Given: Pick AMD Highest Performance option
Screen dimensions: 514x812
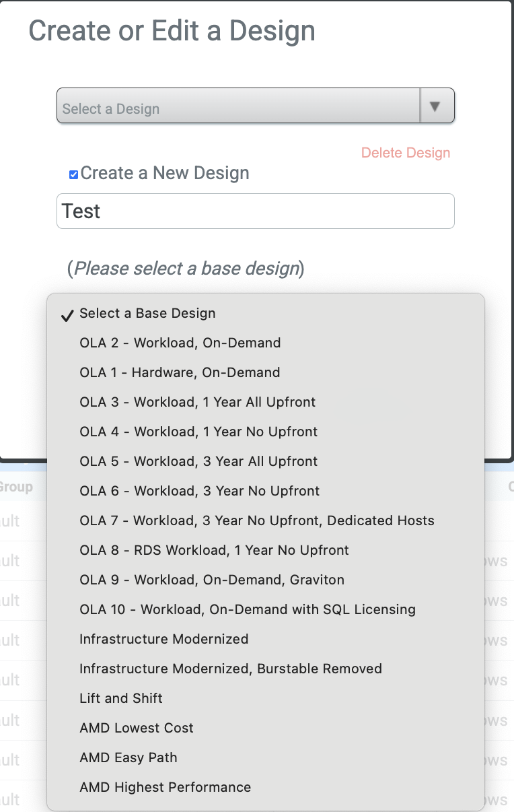Looking at the screenshot, I should coord(165,787).
